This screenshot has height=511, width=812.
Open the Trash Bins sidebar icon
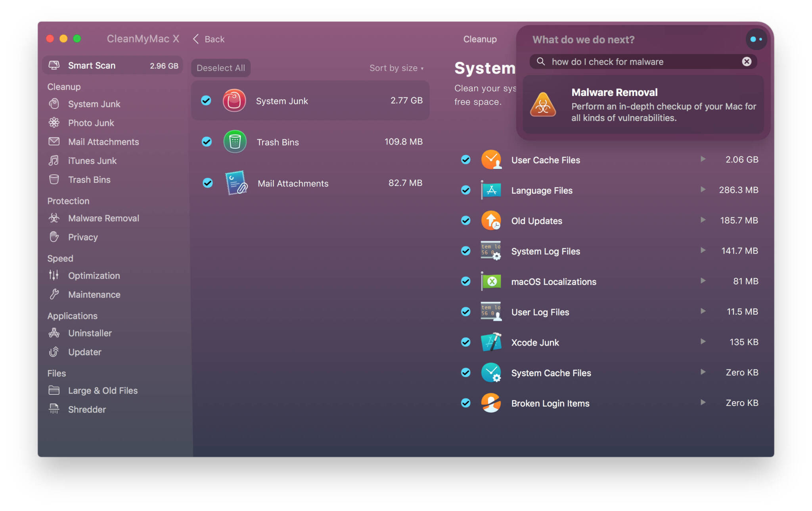coord(54,180)
